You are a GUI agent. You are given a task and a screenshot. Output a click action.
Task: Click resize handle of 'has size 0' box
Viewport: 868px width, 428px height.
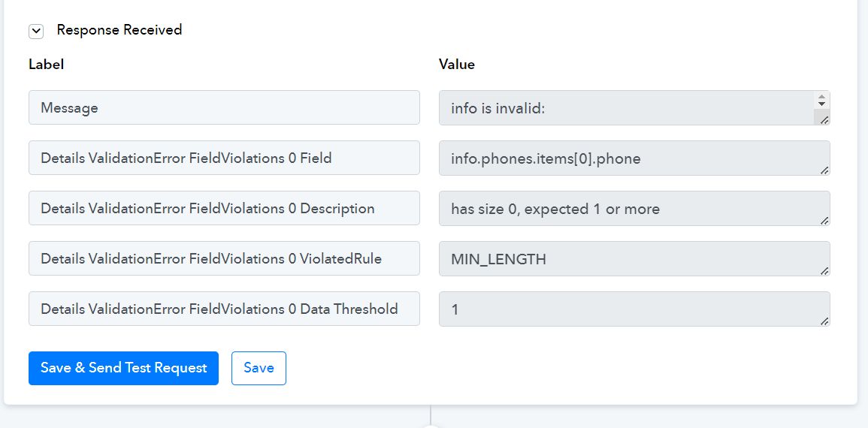(824, 221)
